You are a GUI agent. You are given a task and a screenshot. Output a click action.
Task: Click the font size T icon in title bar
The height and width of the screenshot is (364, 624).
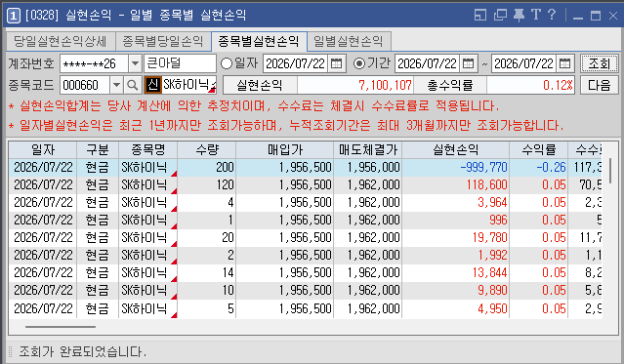coord(536,15)
